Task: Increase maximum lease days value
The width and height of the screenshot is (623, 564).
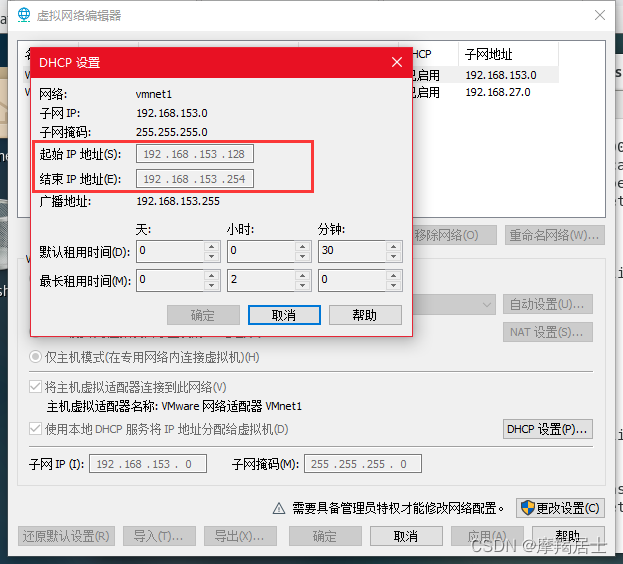Action: [x=212, y=275]
